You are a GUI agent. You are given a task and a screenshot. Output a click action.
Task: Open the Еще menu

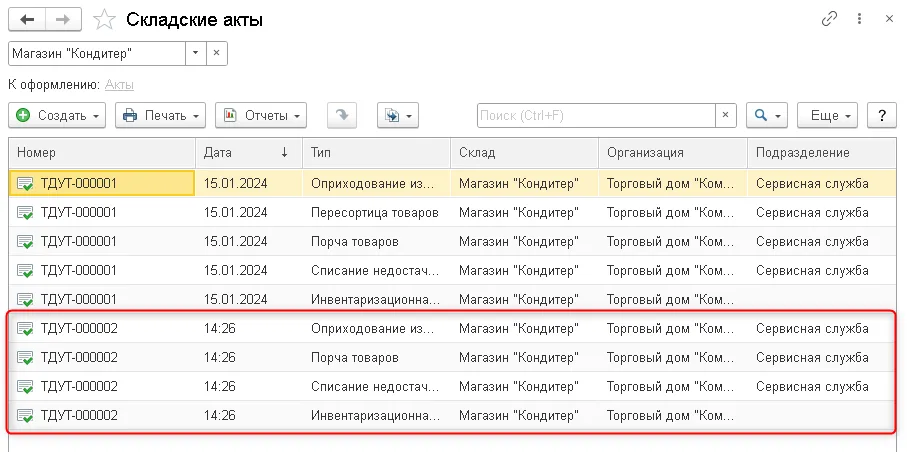point(828,115)
